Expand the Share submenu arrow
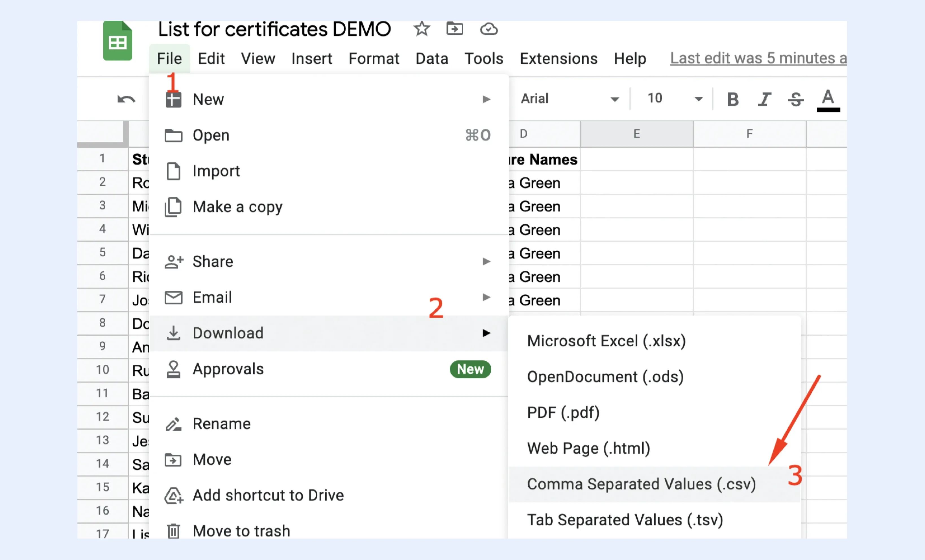The width and height of the screenshot is (925, 560). pyautogui.click(x=486, y=262)
